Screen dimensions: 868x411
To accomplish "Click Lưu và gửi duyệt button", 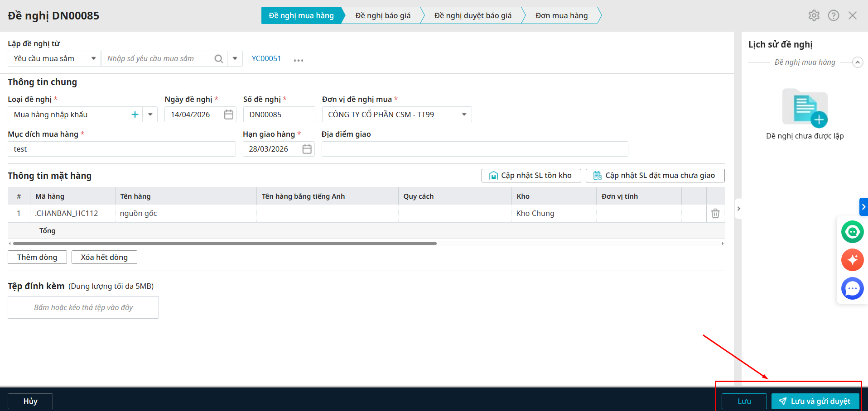I will (x=815, y=401).
